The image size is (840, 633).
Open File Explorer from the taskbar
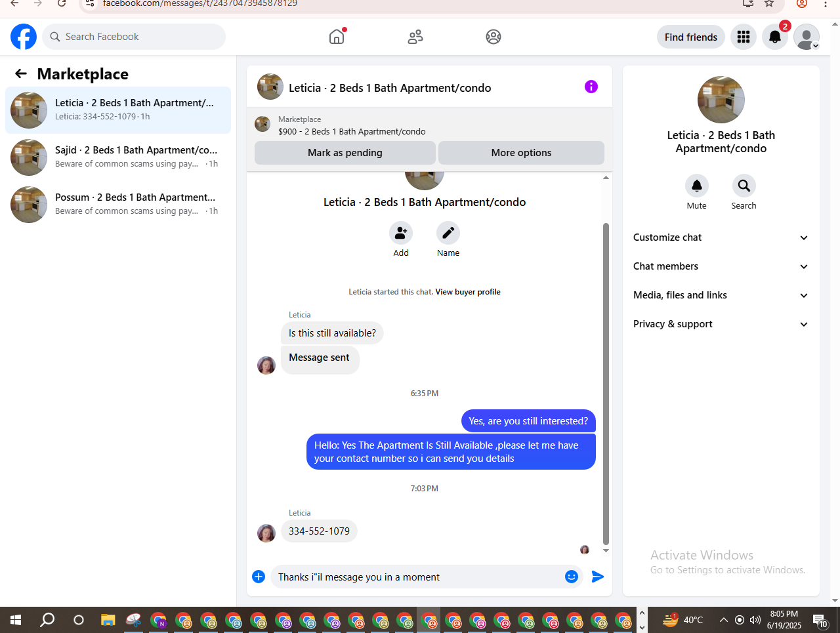click(108, 620)
